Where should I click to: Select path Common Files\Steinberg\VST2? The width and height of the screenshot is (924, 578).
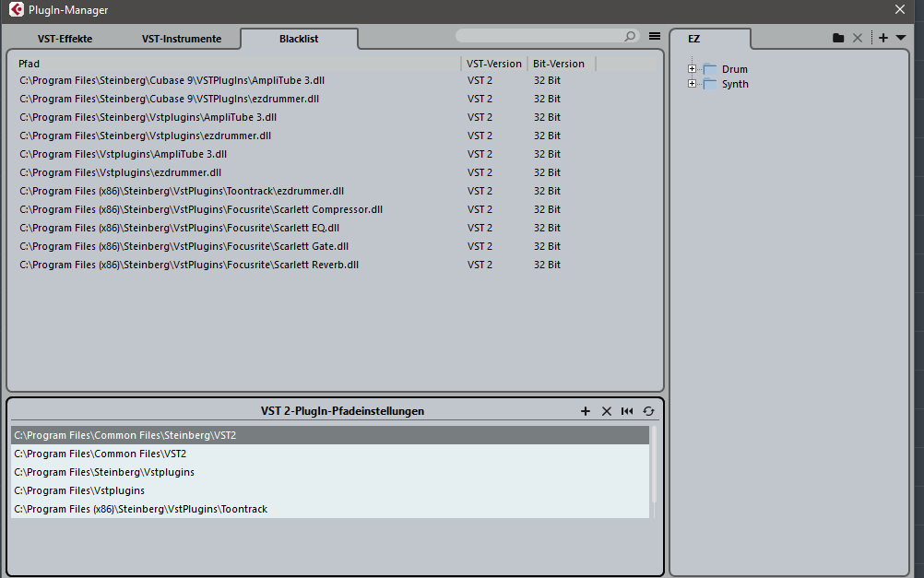pyautogui.click(x=330, y=435)
